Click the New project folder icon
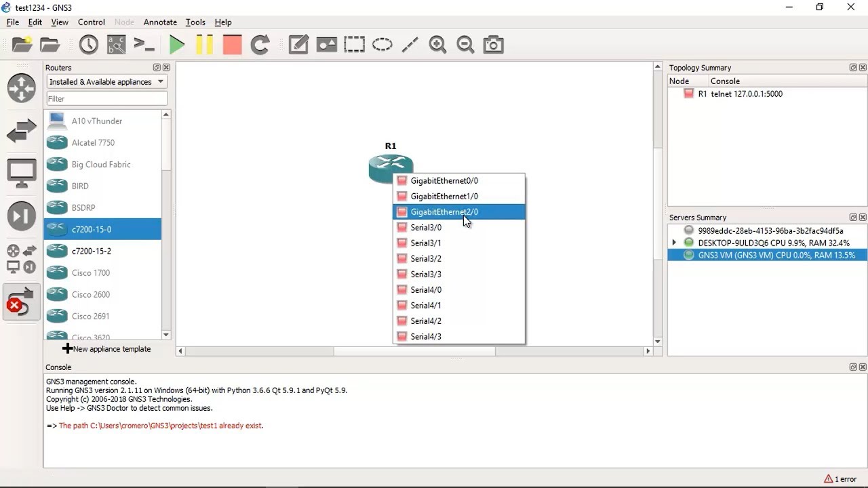 click(22, 45)
